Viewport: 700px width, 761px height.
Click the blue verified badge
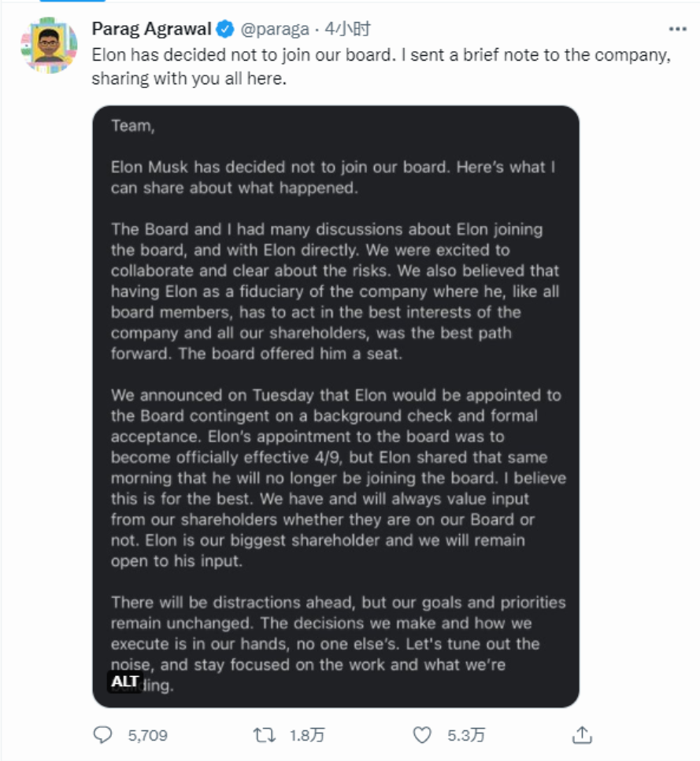coord(224,30)
